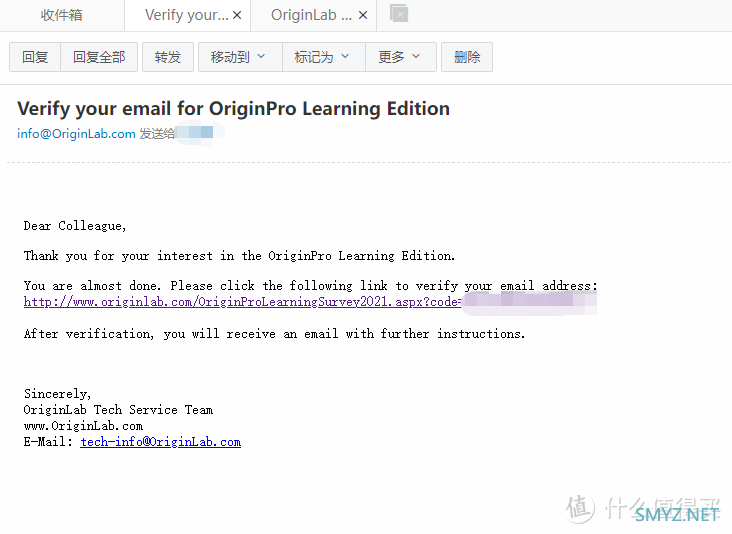
Task: Click the gray close-all-tabs icon
Action: tap(399, 14)
